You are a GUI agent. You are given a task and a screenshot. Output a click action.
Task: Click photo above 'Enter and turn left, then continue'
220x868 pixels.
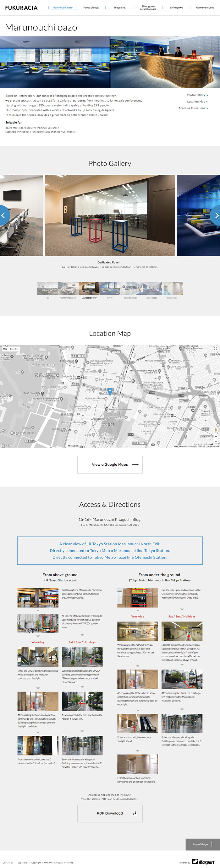(138, 723)
